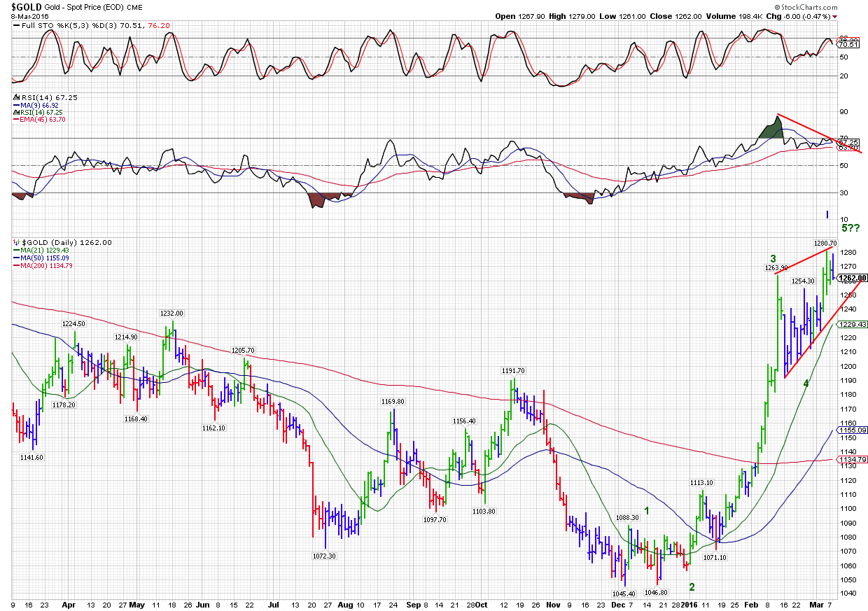The width and height of the screenshot is (868, 611).
Task: Click the green '5??' wave annotation
Action: 850,228
